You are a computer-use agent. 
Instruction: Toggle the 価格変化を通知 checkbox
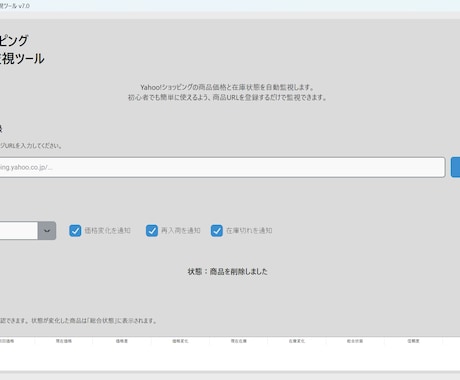pos(75,231)
